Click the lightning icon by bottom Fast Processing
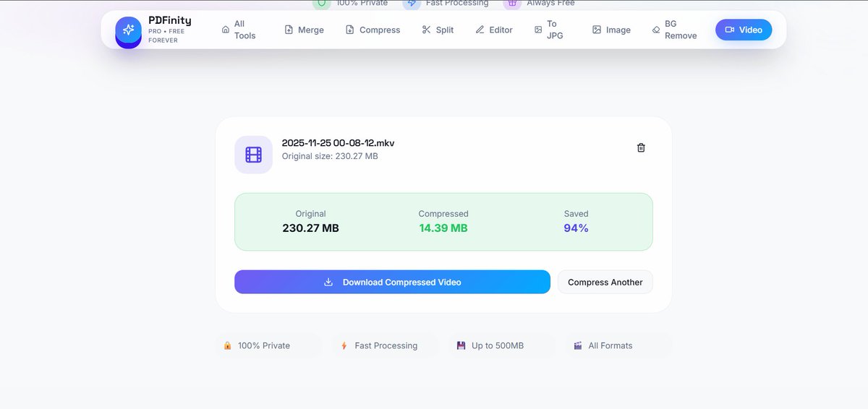Image resolution: width=868 pixels, height=409 pixels. [344, 345]
